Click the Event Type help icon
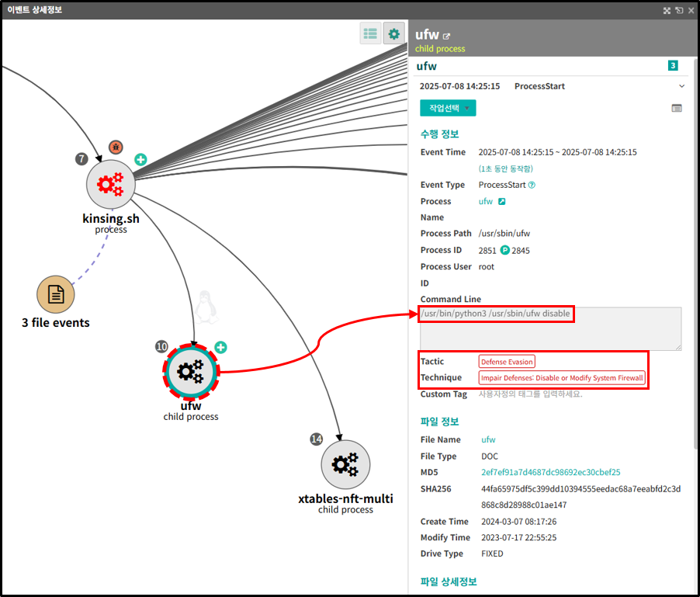The width and height of the screenshot is (700, 597). (532, 185)
